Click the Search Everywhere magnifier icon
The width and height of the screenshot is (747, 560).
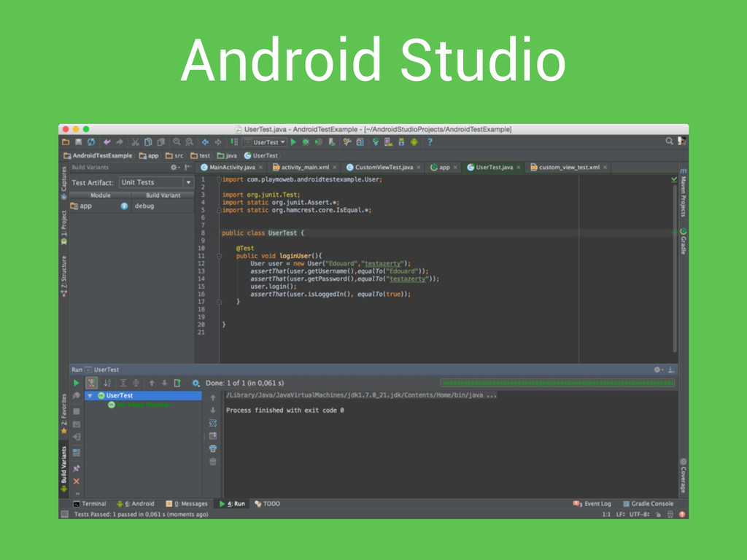669,141
